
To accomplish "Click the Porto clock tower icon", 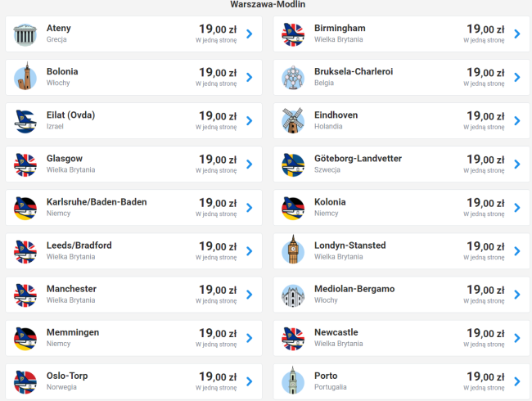I will (x=293, y=381).
